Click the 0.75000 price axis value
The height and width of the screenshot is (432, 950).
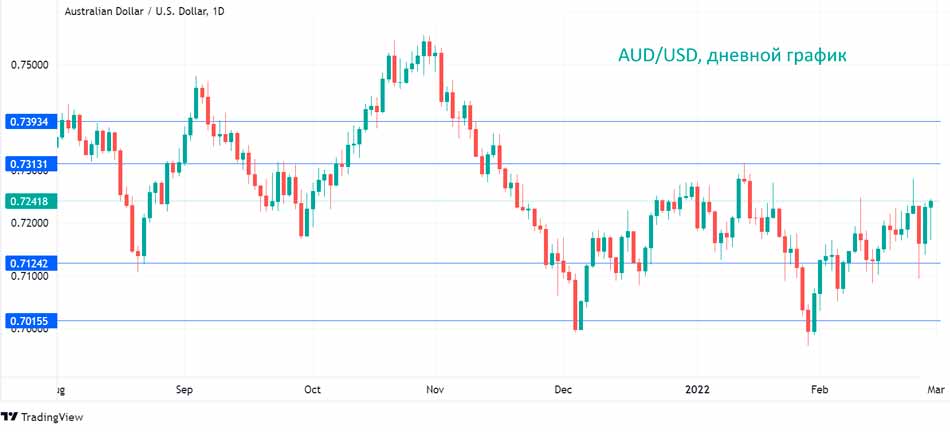(x=29, y=66)
